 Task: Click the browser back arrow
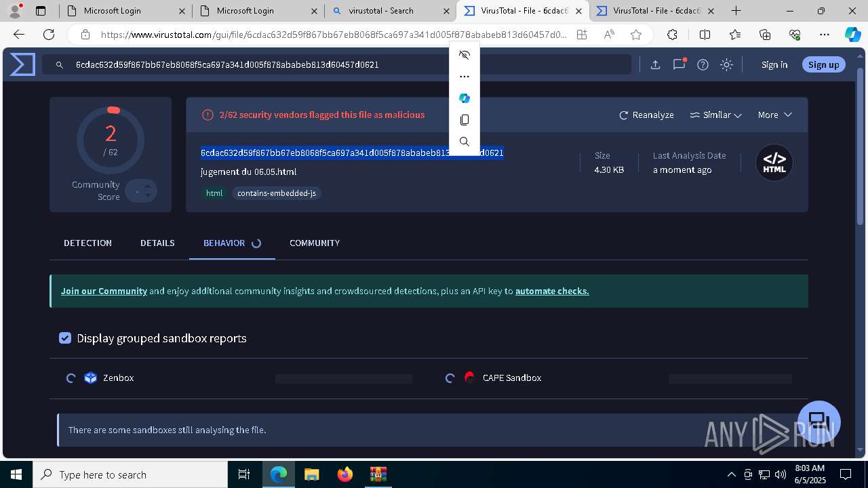19,35
